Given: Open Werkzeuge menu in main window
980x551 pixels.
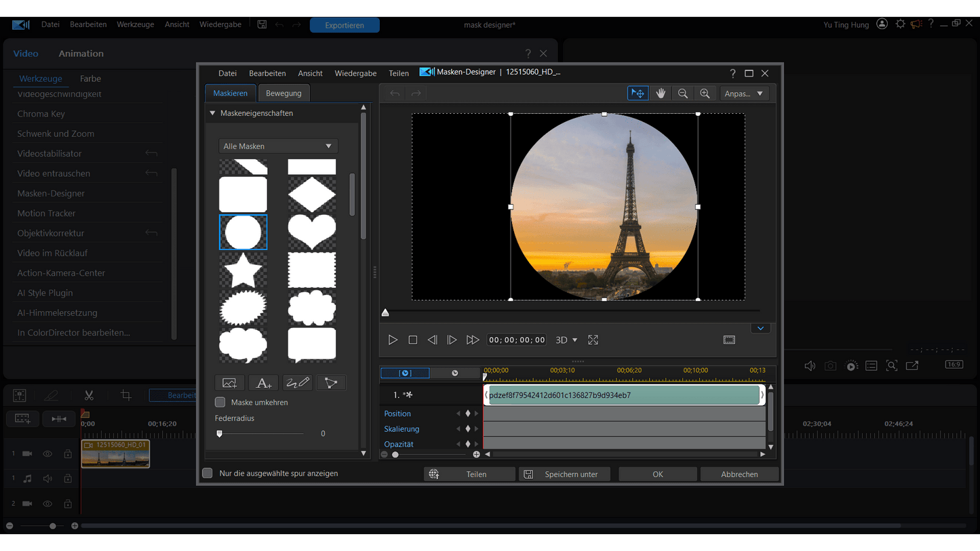Looking at the screenshot, I should pos(135,24).
